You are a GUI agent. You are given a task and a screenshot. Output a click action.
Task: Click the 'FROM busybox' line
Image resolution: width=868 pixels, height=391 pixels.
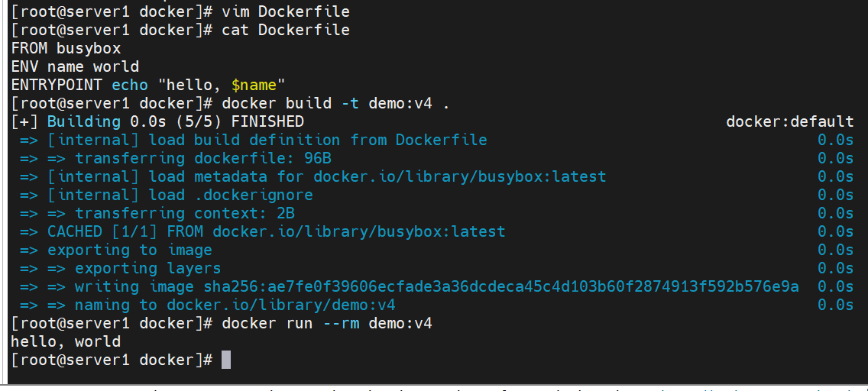(66, 48)
